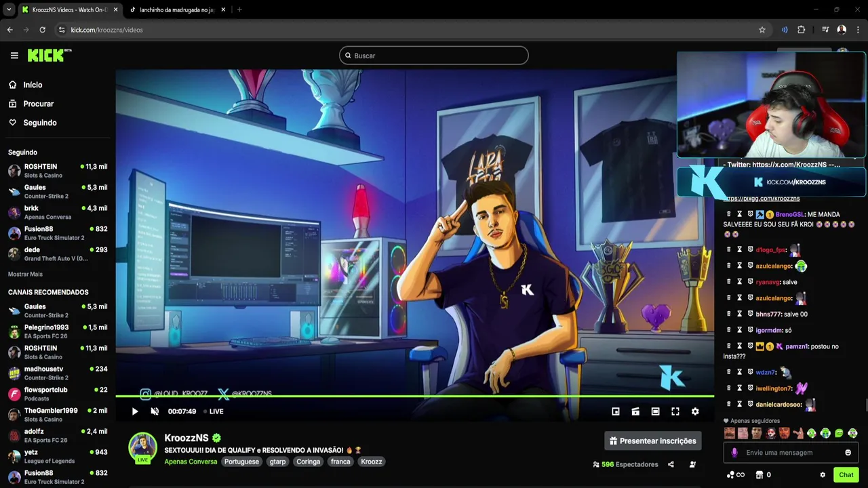This screenshot has width=868, height=488.
Task: Open the emoji picker in chat input
Action: [x=848, y=453]
